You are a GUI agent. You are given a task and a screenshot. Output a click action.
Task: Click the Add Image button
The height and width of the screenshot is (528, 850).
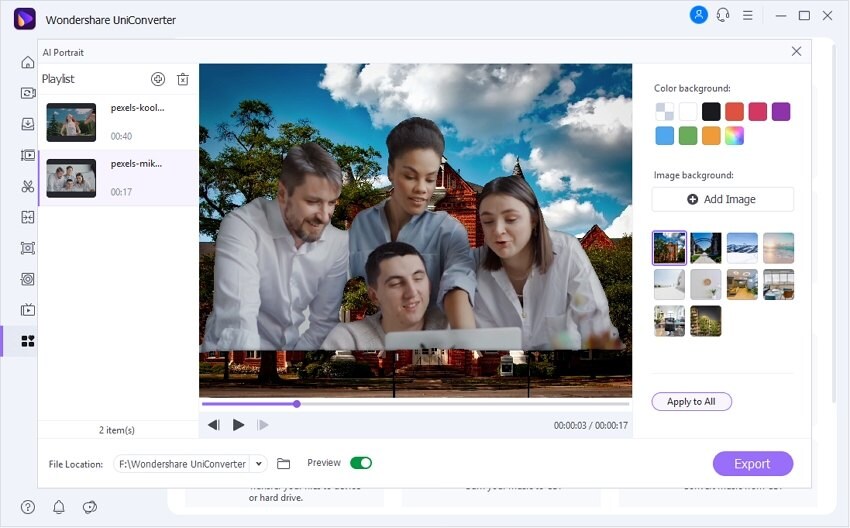[723, 199]
